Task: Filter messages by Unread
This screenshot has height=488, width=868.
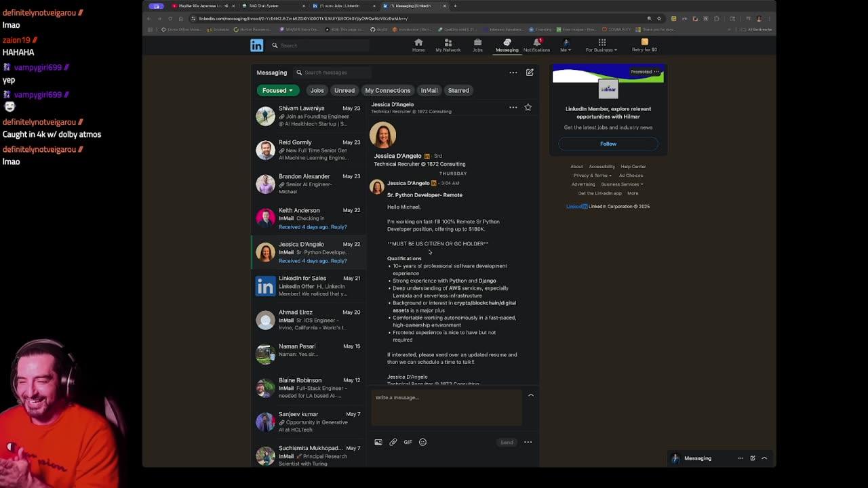Action: pyautogui.click(x=344, y=90)
